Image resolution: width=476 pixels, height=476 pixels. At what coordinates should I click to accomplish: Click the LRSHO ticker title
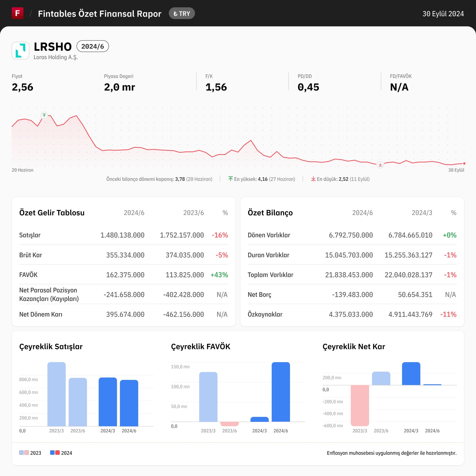pos(53,47)
